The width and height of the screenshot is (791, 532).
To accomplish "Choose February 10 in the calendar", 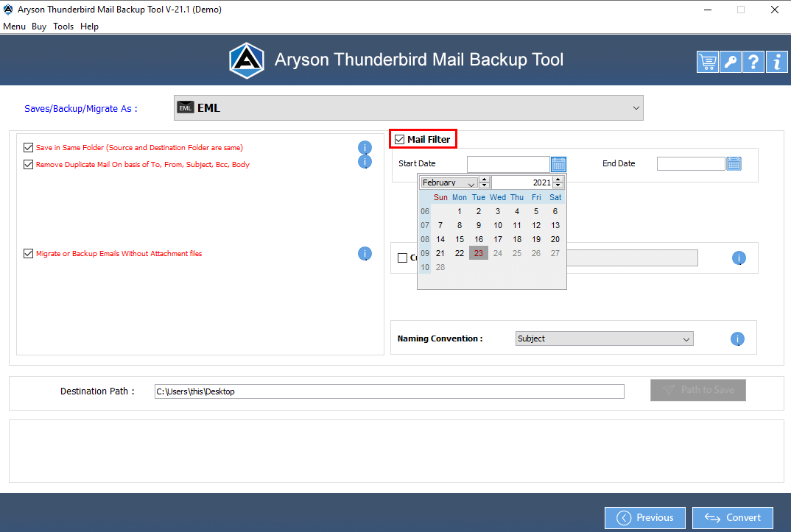I will pos(498,225).
